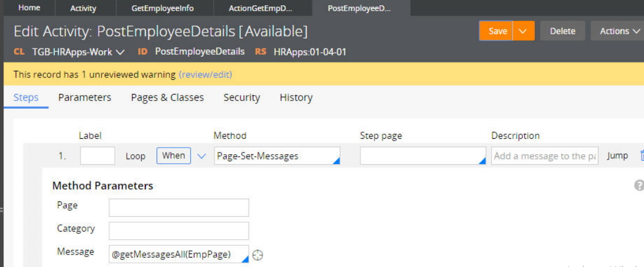Click the When button on step 1
The height and width of the screenshot is (267, 644).
(173, 156)
